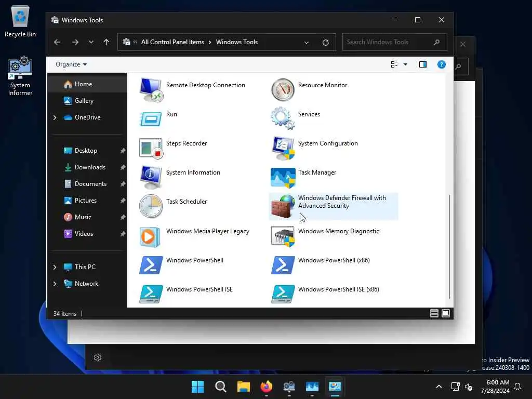
Task: Select This PC in the navigation pane
Action: pyautogui.click(x=85, y=267)
